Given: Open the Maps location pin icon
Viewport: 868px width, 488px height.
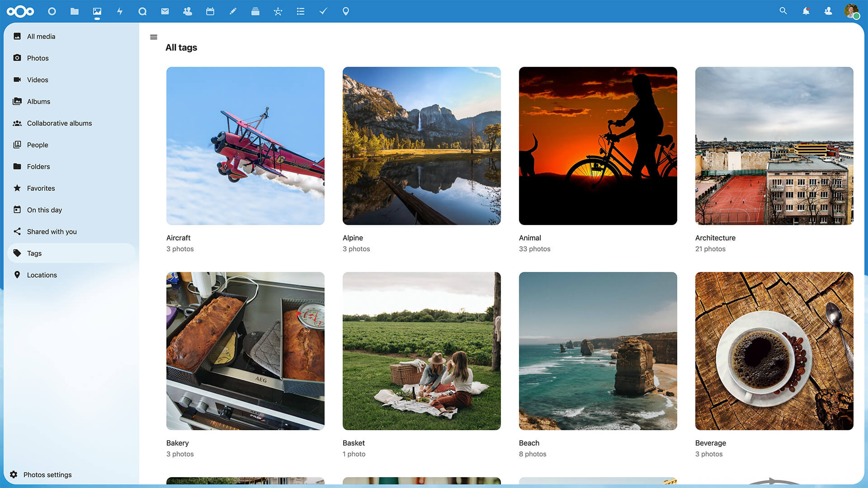Looking at the screenshot, I should click(x=346, y=11).
